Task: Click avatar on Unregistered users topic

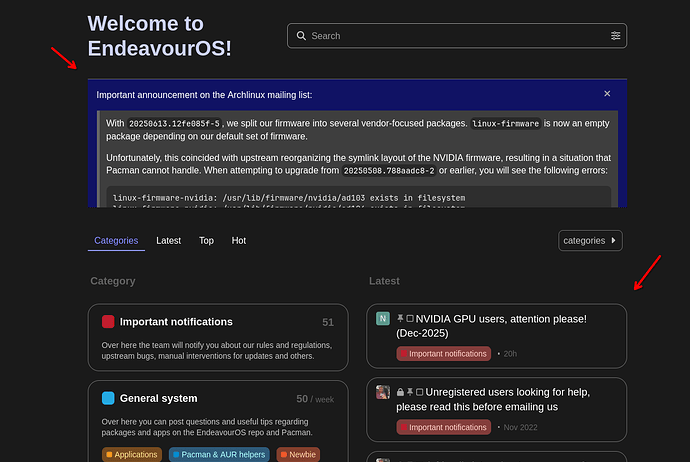Action: (383, 392)
